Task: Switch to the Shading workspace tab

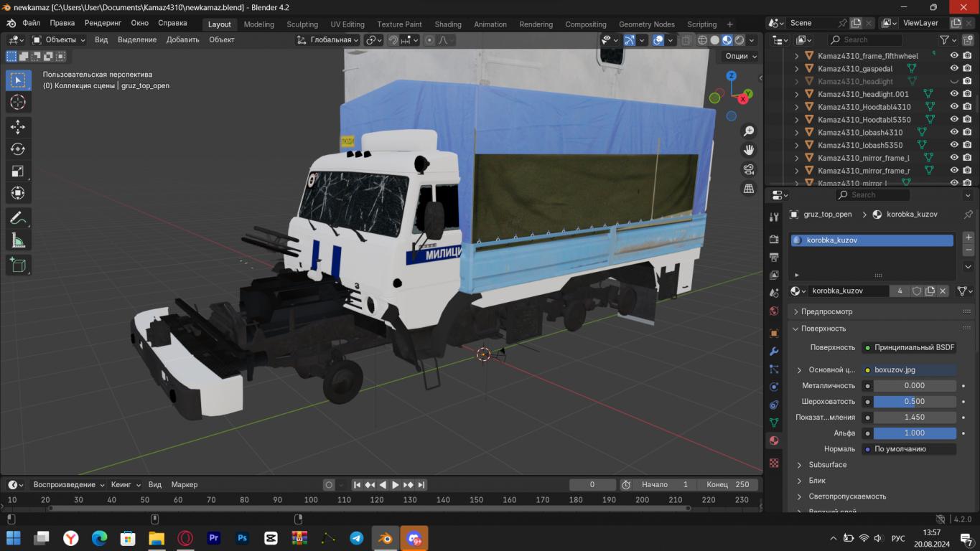Action: (448, 24)
